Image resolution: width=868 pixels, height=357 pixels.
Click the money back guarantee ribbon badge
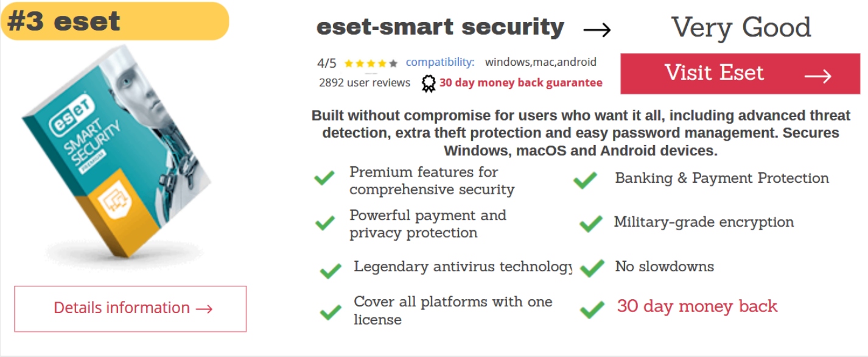[429, 83]
